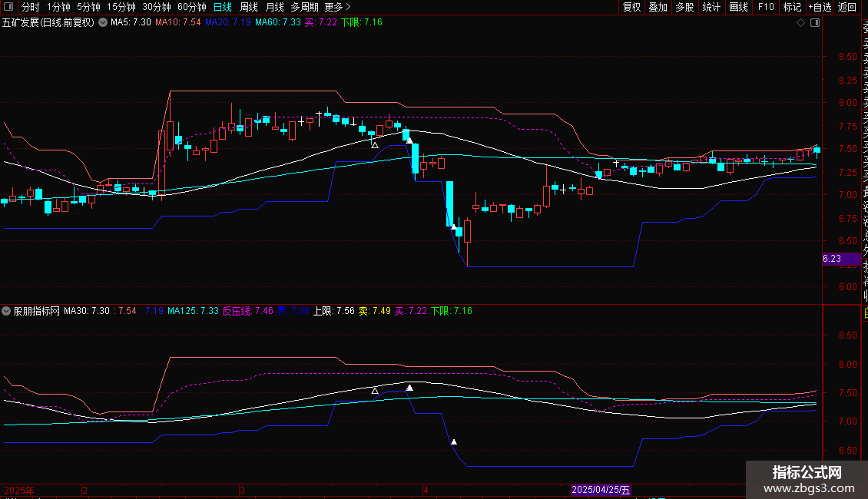868x499 pixels.
Task: Click the 五矿发展(日线.前复权) title
Action: pyautogui.click(x=48, y=23)
